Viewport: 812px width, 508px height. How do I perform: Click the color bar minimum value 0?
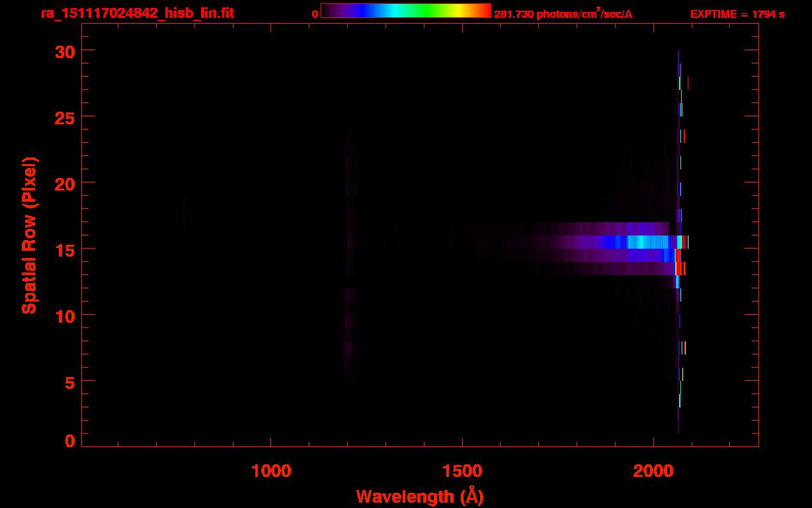[315, 14]
